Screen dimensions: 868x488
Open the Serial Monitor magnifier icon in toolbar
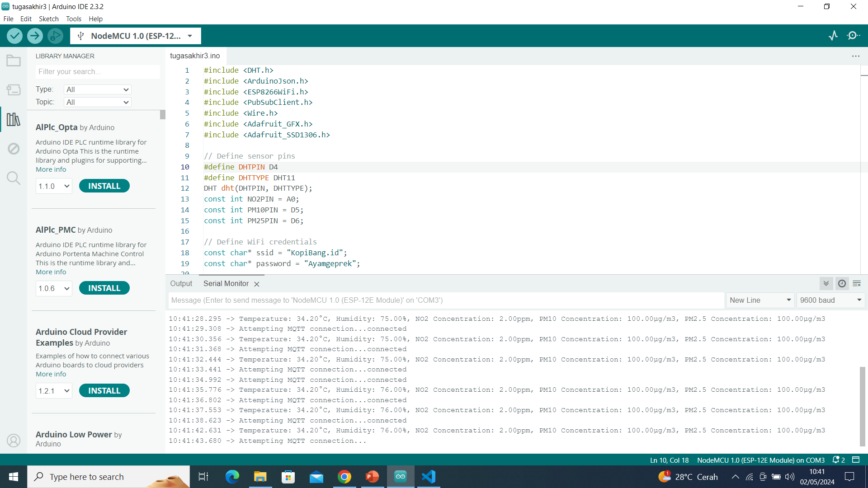click(854, 36)
